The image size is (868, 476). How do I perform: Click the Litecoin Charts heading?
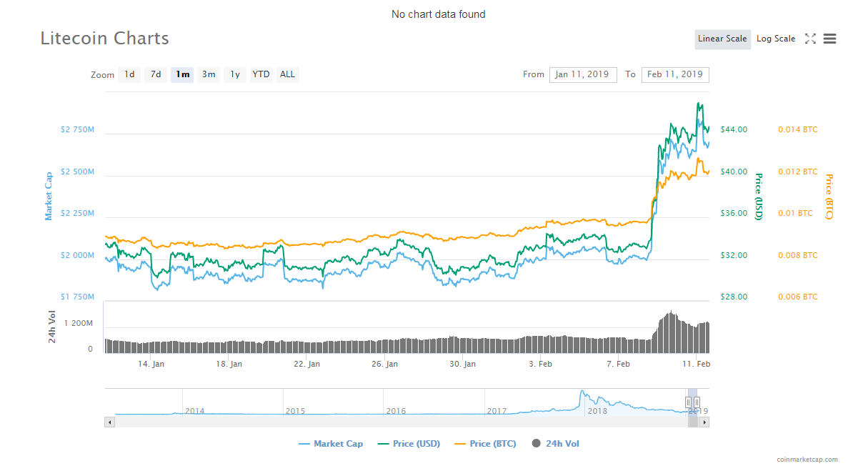(x=105, y=39)
